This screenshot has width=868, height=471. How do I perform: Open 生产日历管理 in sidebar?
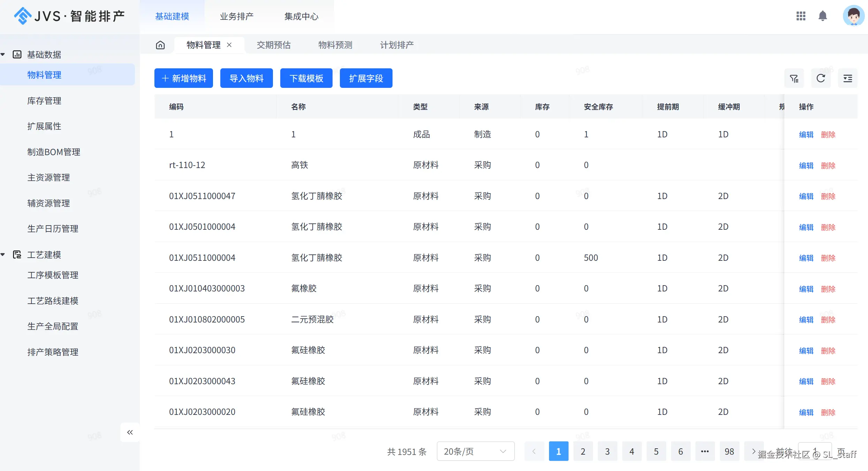pos(53,229)
